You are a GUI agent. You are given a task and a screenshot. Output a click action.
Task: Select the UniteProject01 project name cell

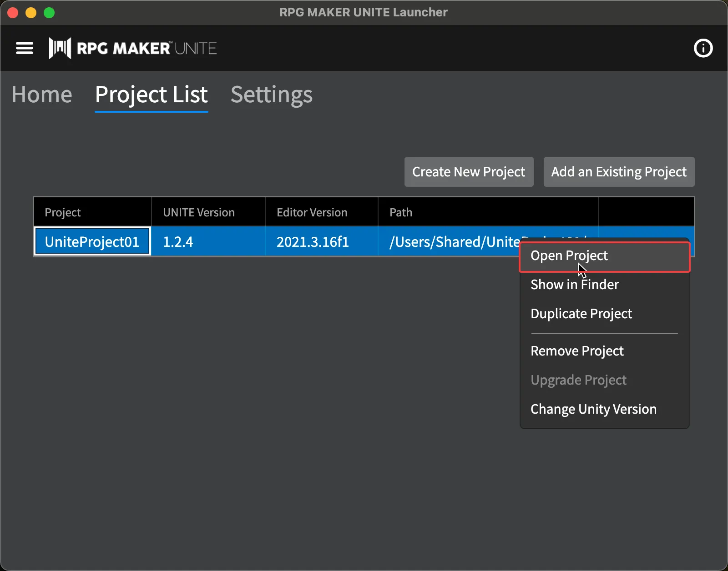click(92, 242)
